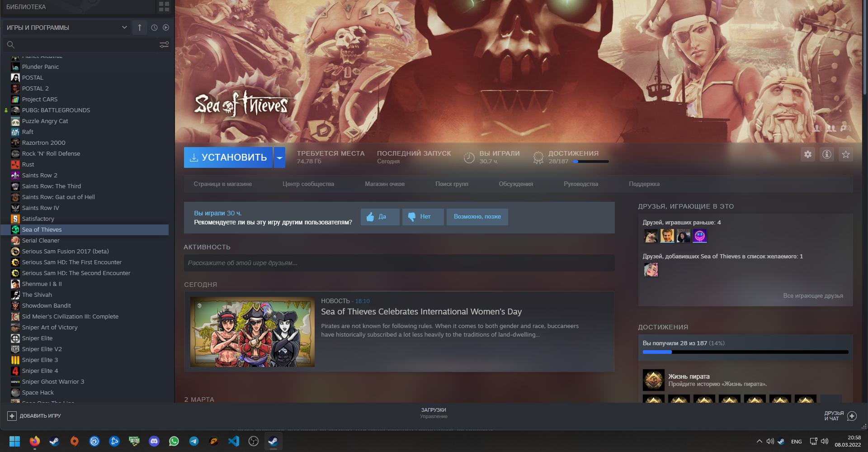This screenshot has width=868, height=452.
Task: Expand the Игры и программы dropdown
Action: point(124,28)
